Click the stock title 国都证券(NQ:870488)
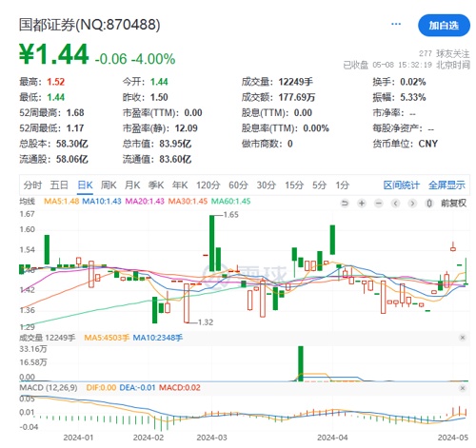Viewport: 476px width, 448px height. pyautogui.click(x=89, y=25)
